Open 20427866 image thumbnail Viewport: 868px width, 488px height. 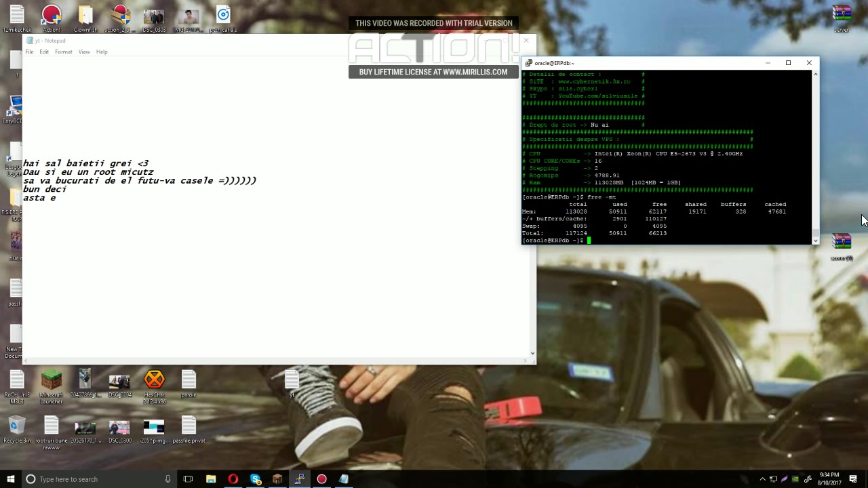pyautogui.click(x=85, y=384)
